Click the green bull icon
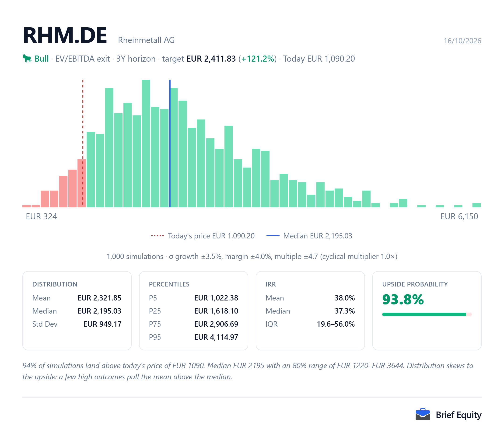Viewport: 504px width, 433px height. [x=27, y=59]
